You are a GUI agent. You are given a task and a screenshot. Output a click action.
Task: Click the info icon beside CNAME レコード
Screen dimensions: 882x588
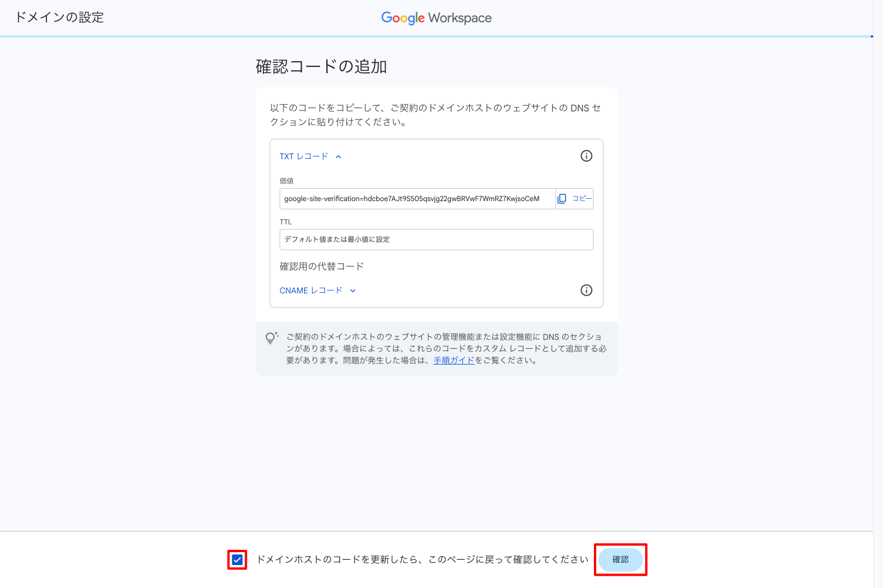[586, 290]
